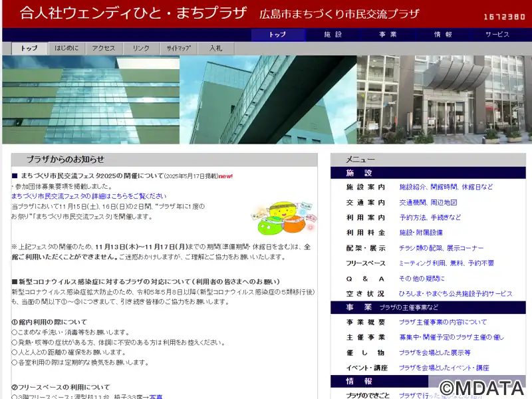
Task: Click the 合人社ウェンディひと・まちプラザ site title
Action: (x=134, y=13)
